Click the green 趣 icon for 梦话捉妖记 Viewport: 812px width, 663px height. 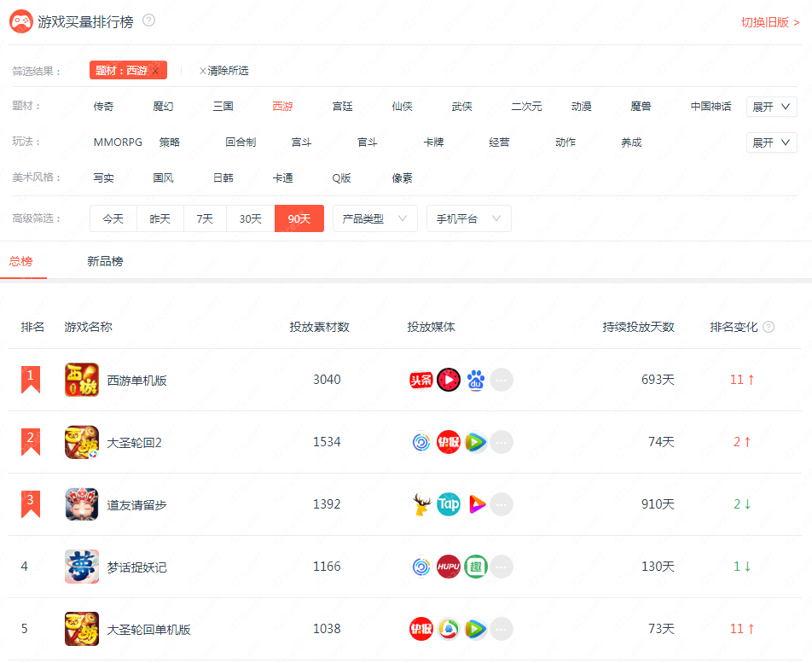coord(476,567)
